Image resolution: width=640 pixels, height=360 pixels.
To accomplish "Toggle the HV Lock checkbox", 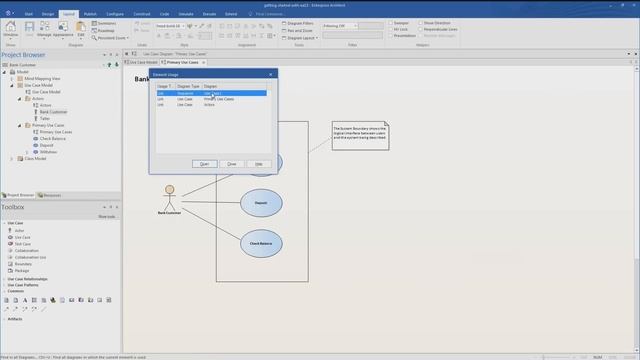I will click(391, 29).
